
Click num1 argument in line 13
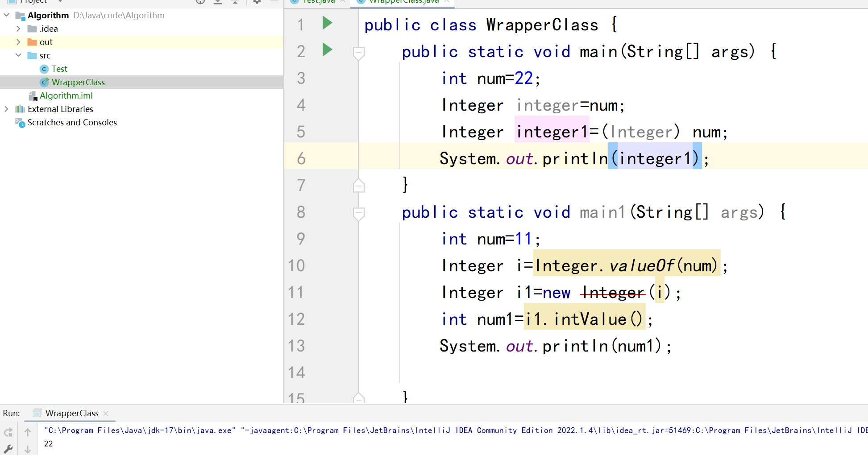[635, 346]
